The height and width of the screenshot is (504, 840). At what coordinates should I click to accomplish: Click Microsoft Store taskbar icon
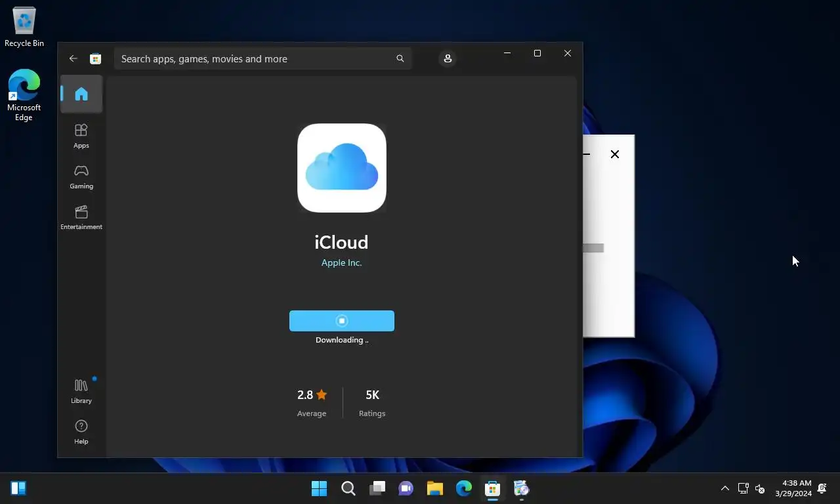click(493, 488)
